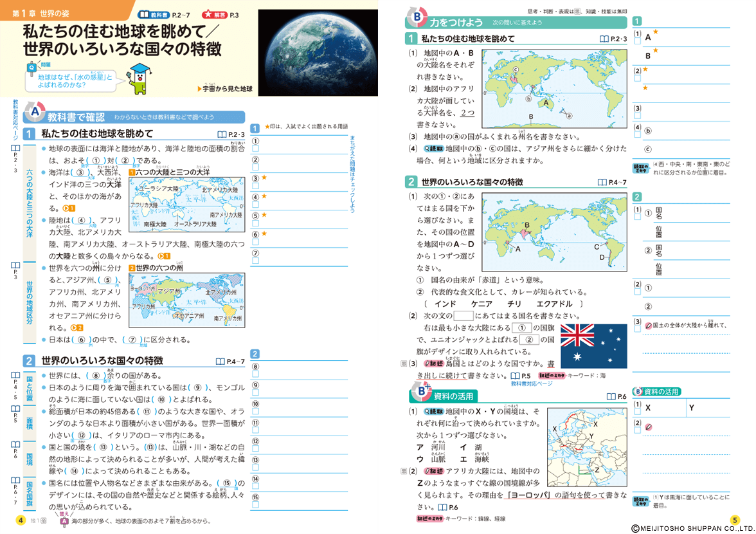Screen dimensions: 756x534
Task: Click book icon next to P.4~7 on left page
Action: pos(220,362)
